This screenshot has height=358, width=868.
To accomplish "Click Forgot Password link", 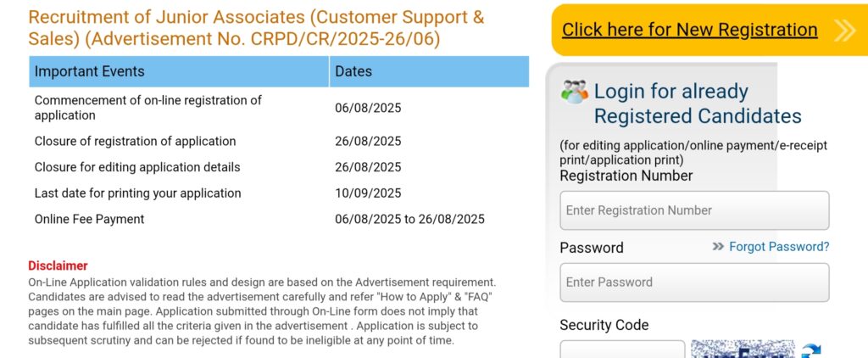I will click(x=779, y=247).
